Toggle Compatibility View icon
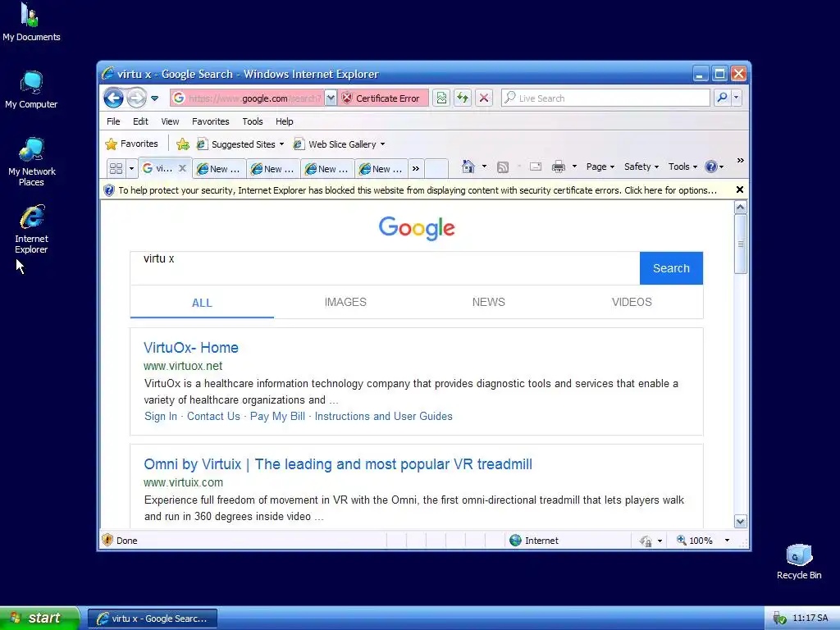 441,98
